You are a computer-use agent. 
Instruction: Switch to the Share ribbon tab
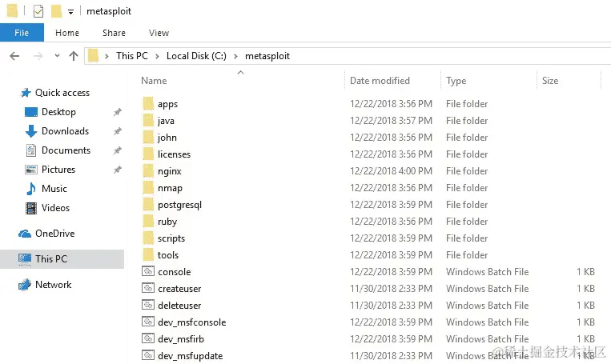pos(114,33)
